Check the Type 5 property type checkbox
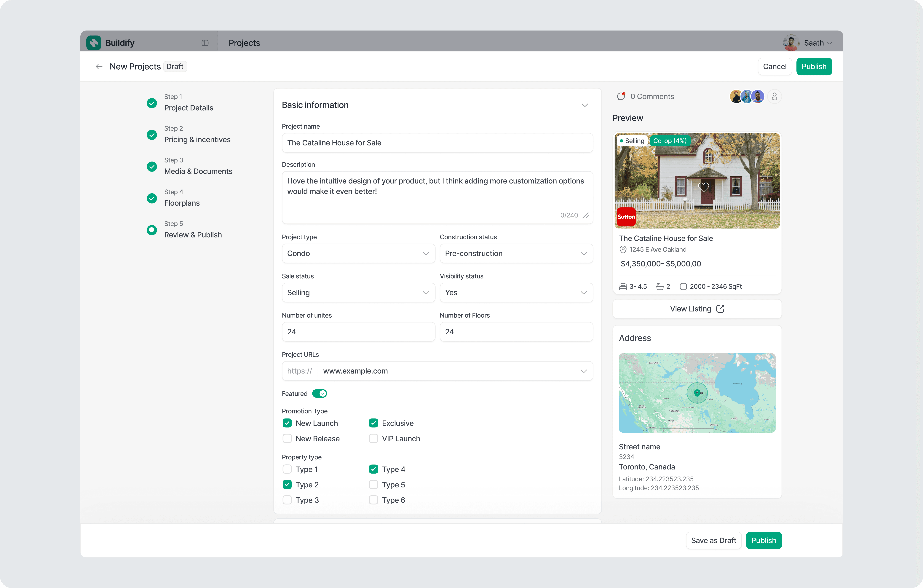Viewport: 923px width, 588px height. point(373,485)
